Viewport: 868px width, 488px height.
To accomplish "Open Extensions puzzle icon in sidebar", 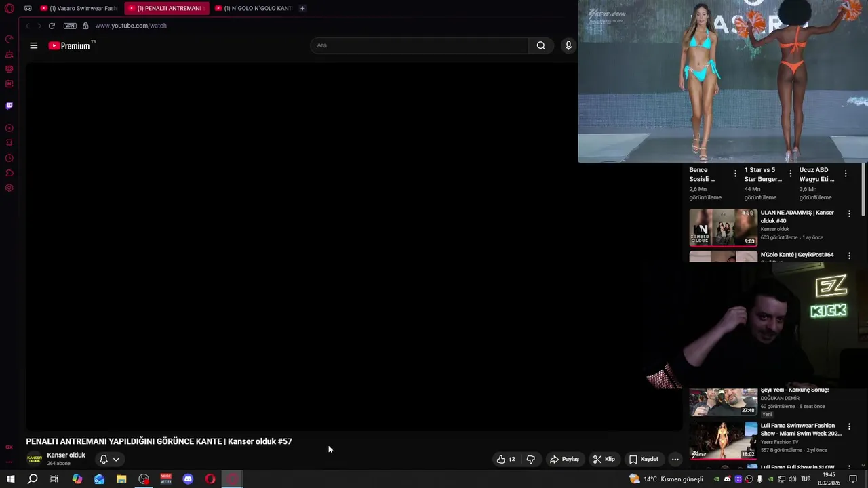I will [9, 173].
